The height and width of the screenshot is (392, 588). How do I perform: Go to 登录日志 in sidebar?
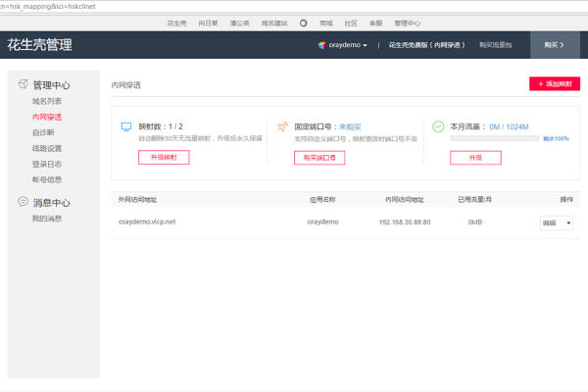point(47,164)
